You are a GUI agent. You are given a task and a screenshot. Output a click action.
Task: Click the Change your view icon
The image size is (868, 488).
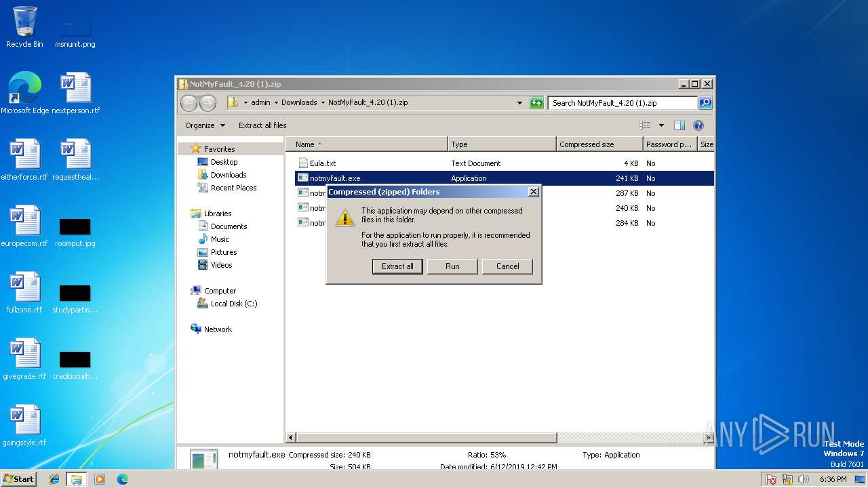click(x=645, y=125)
